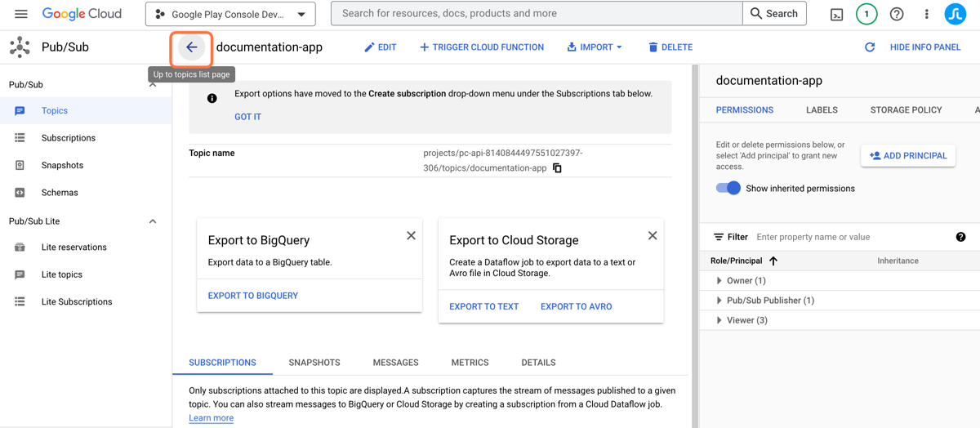This screenshot has width=980, height=428.
Task: Open Subscriptions in the sidebar
Action: pos(86,138)
